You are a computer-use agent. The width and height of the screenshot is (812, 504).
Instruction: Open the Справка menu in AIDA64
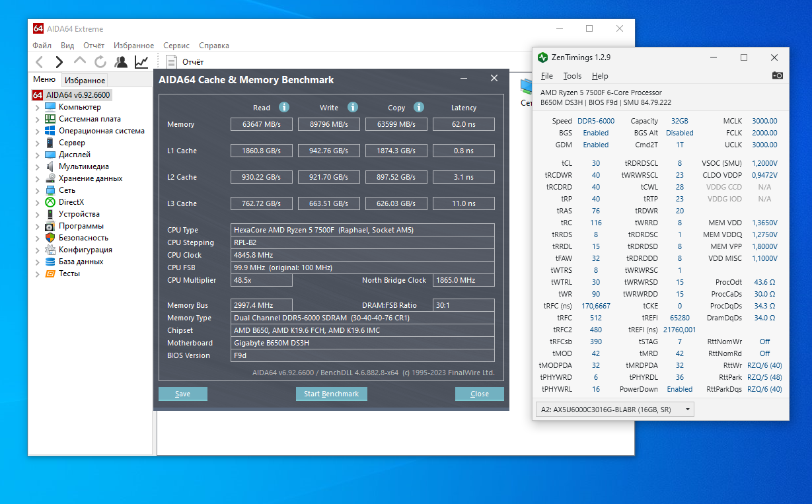point(214,46)
